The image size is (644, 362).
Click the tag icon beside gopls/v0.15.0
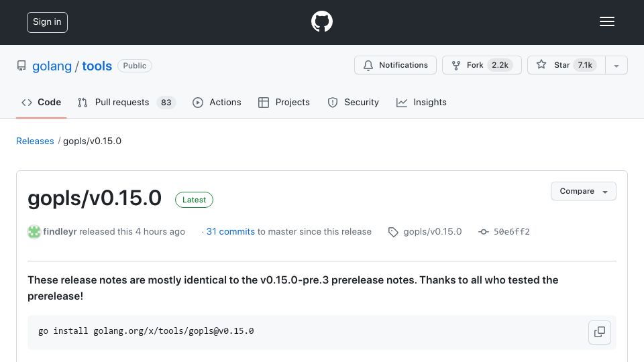click(x=393, y=233)
